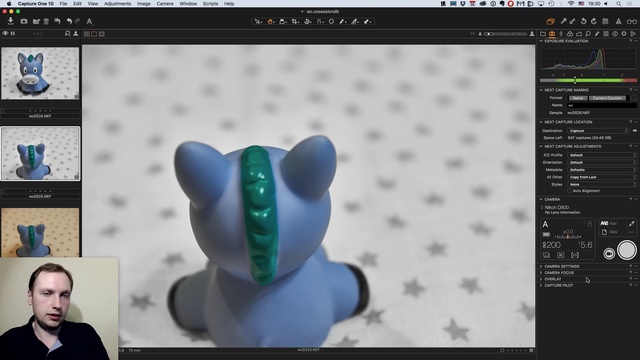Click the Copy adjustments up-arrow icon
Viewport: 640px width, 360px height.
pos(564,21)
